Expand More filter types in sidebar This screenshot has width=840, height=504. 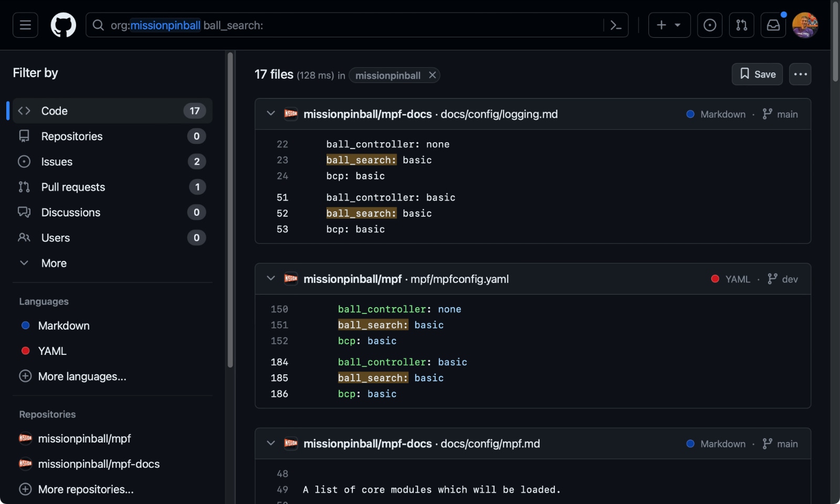point(54,263)
